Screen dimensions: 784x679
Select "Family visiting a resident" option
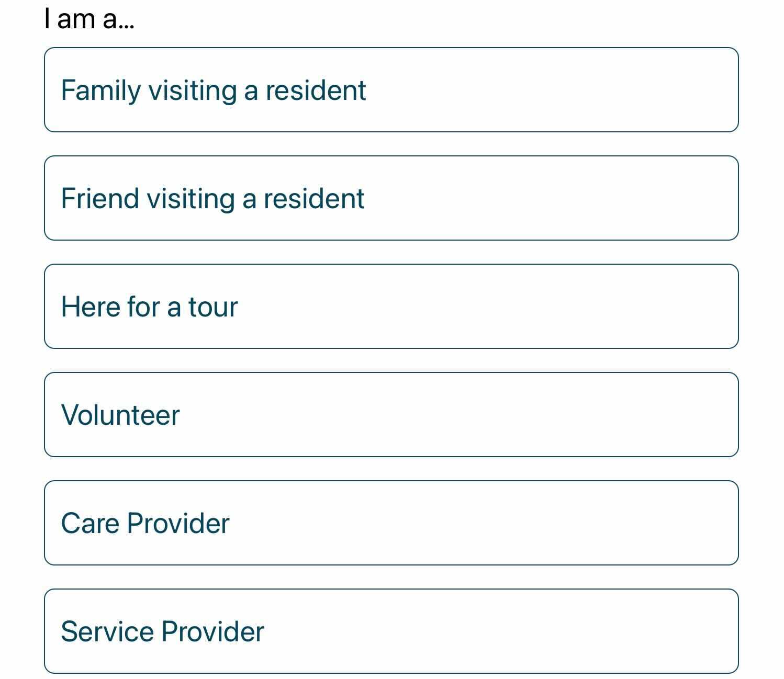click(391, 90)
